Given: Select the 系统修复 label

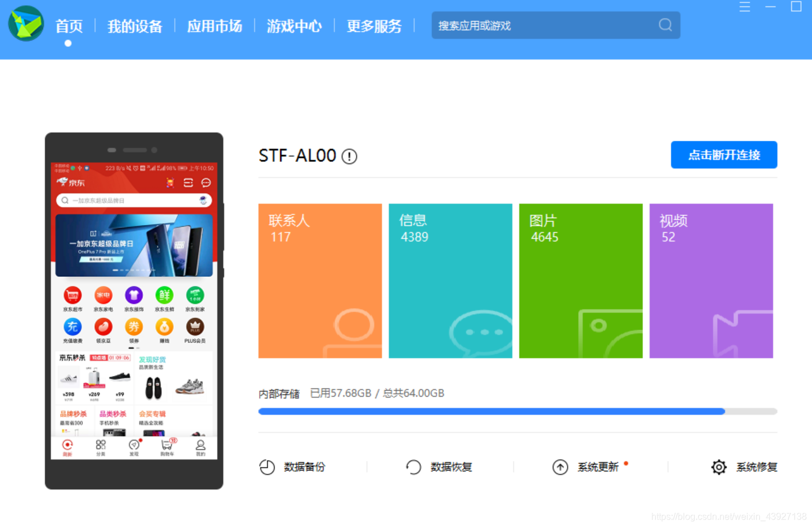Looking at the screenshot, I should [x=757, y=467].
